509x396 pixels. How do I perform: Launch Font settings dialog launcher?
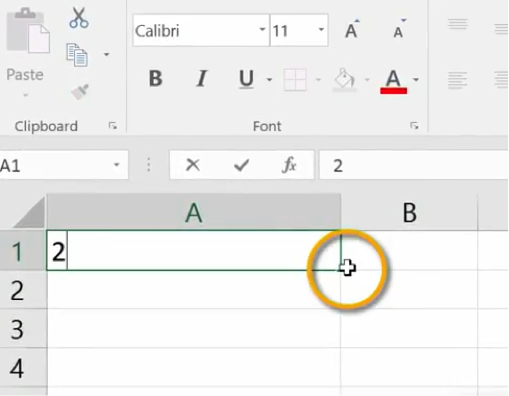point(414,126)
